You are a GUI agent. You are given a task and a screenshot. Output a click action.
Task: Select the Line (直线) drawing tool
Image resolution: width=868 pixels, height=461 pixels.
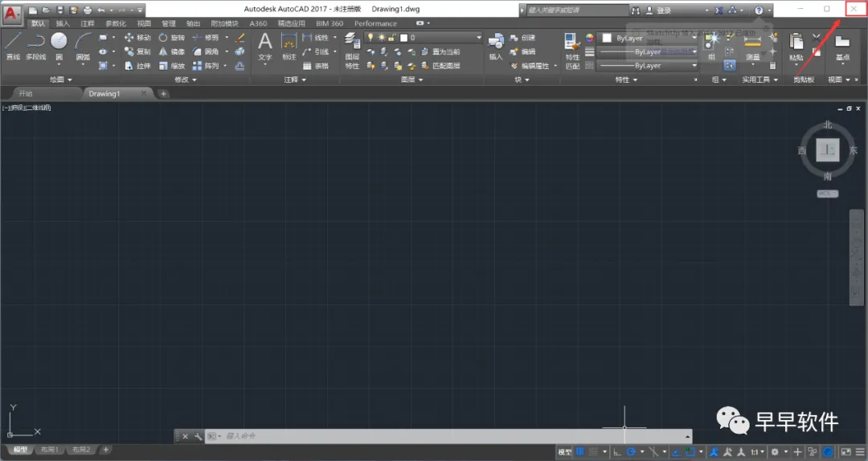tap(13, 46)
